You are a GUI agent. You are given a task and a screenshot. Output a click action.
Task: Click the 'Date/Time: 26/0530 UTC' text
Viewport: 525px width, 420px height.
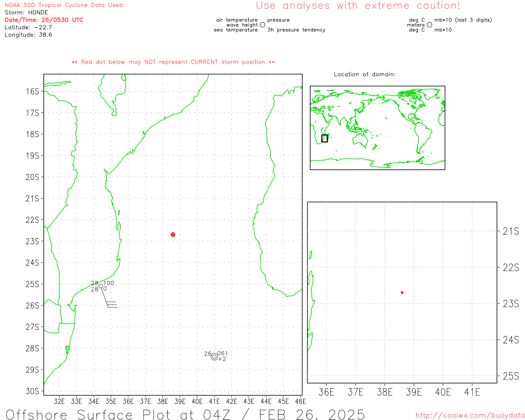pos(44,20)
